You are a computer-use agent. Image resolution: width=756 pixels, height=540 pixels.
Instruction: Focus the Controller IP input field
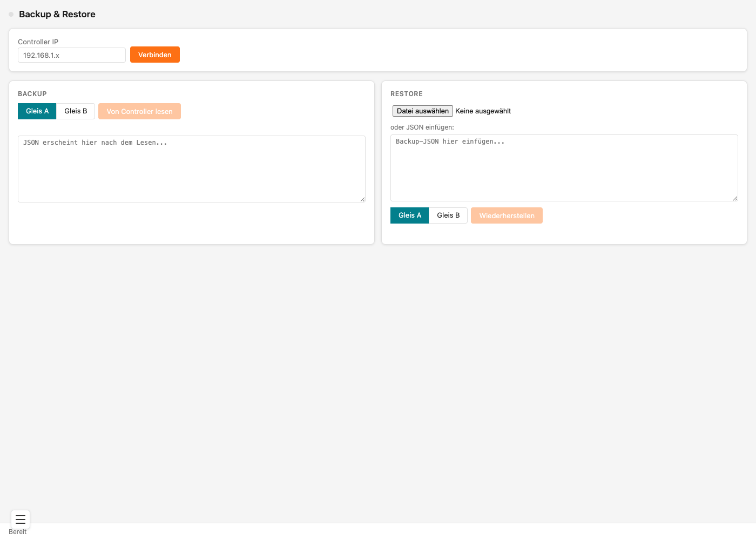pyautogui.click(x=72, y=55)
